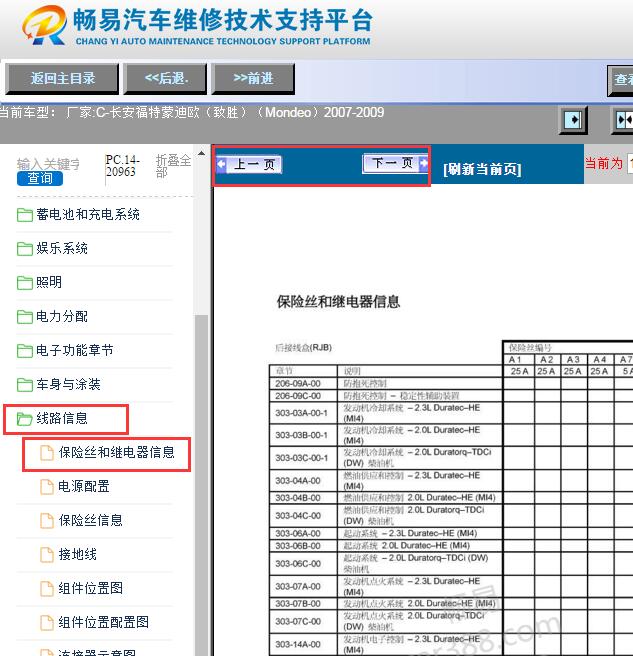Screen dimensions: 633x656
Task: Open the 保险丝信息 document
Action: 91,520
